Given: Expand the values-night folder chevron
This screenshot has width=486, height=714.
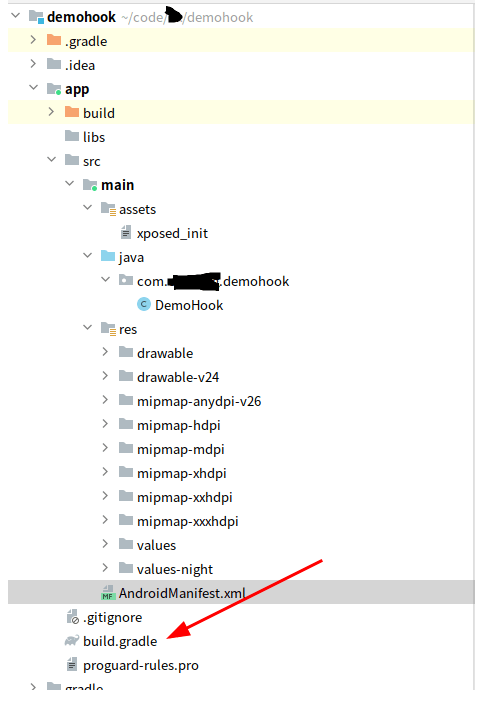Looking at the screenshot, I should pyautogui.click(x=105, y=568).
